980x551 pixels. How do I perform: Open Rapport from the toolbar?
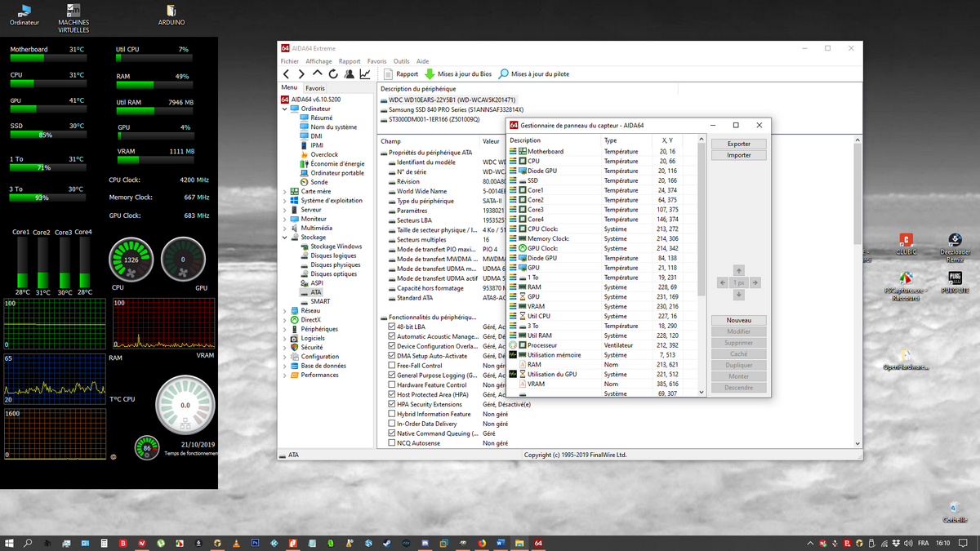tap(401, 73)
